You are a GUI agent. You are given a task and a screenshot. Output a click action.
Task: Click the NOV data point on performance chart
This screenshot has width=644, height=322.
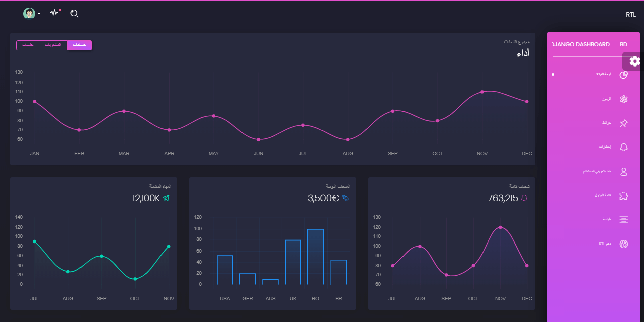[482, 92]
